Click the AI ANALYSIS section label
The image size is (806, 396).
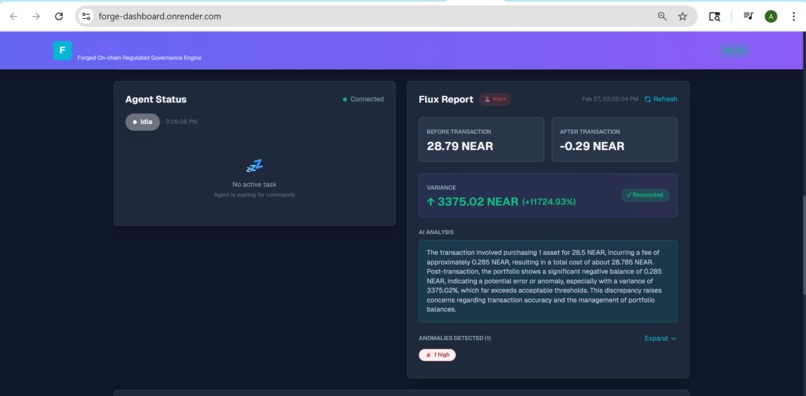point(436,232)
